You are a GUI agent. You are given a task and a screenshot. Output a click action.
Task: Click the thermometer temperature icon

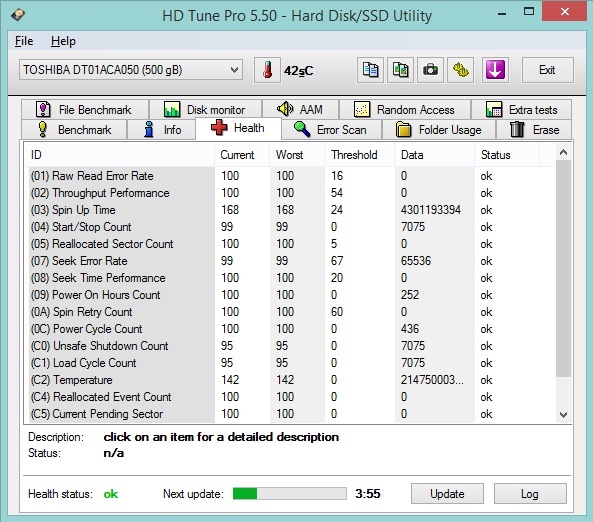(x=267, y=70)
